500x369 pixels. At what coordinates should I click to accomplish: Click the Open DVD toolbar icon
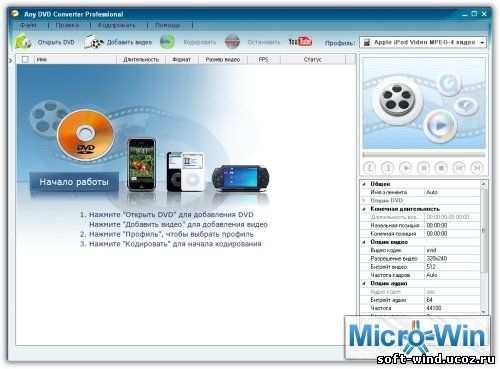click(x=23, y=42)
